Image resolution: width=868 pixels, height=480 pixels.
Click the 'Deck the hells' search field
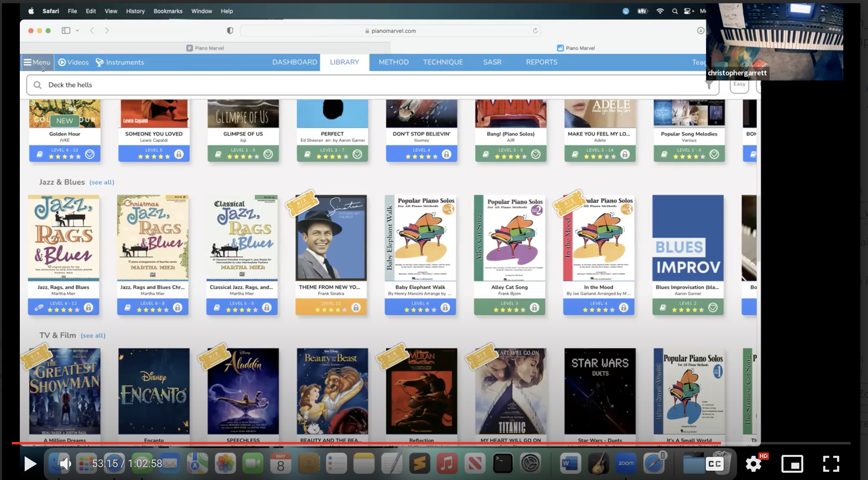[372, 85]
